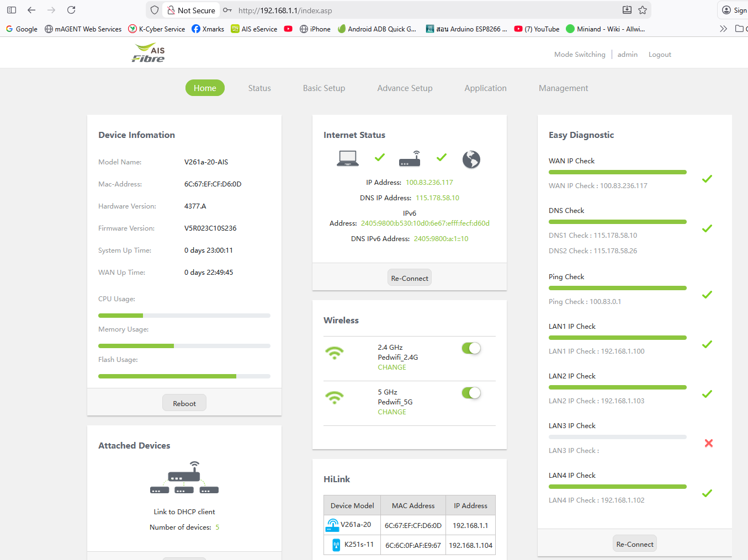Select the Management tab
The height and width of the screenshot is (560, 748).
click(564, 88)
